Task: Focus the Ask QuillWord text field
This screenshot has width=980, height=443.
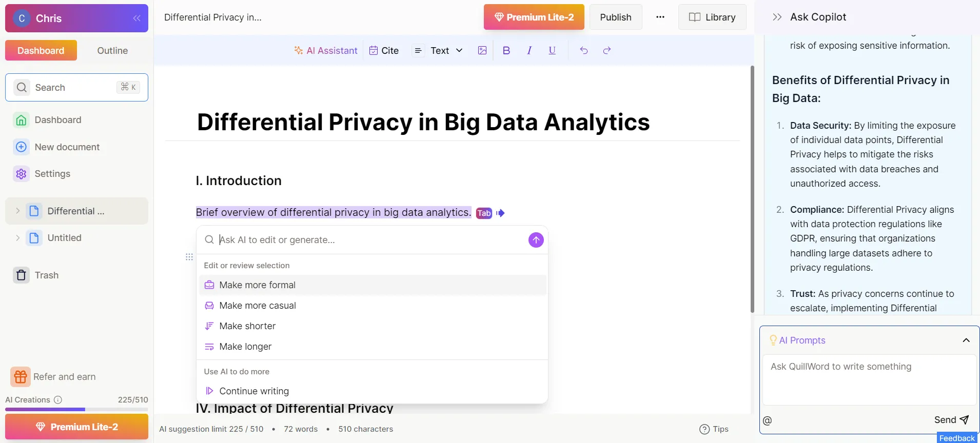Action: click(x=869, y=379)
